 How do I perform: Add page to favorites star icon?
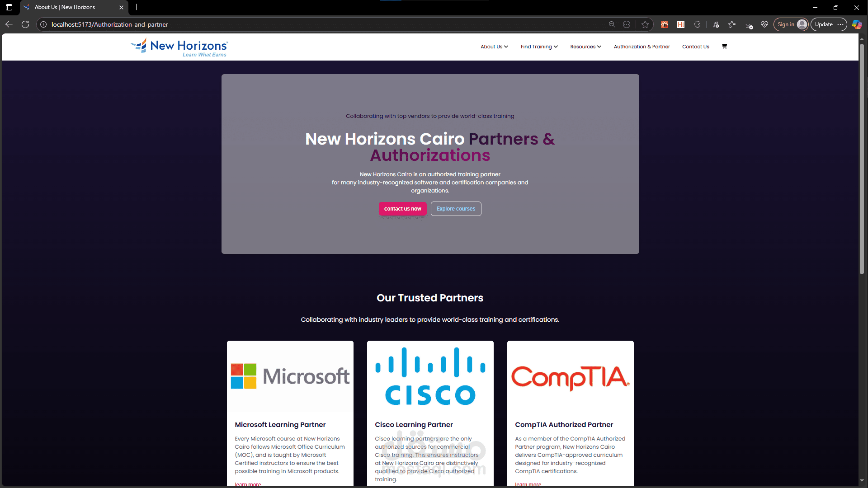coord(645,24)
